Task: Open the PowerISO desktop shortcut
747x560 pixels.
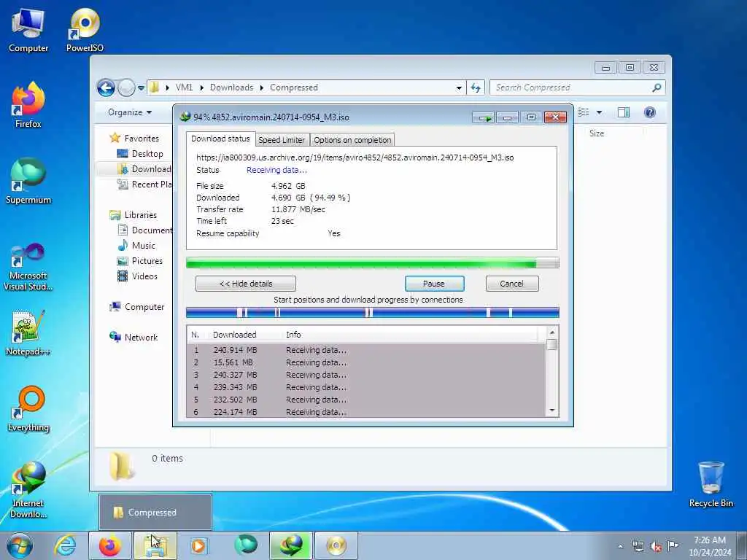Action: tap(85, 29)
